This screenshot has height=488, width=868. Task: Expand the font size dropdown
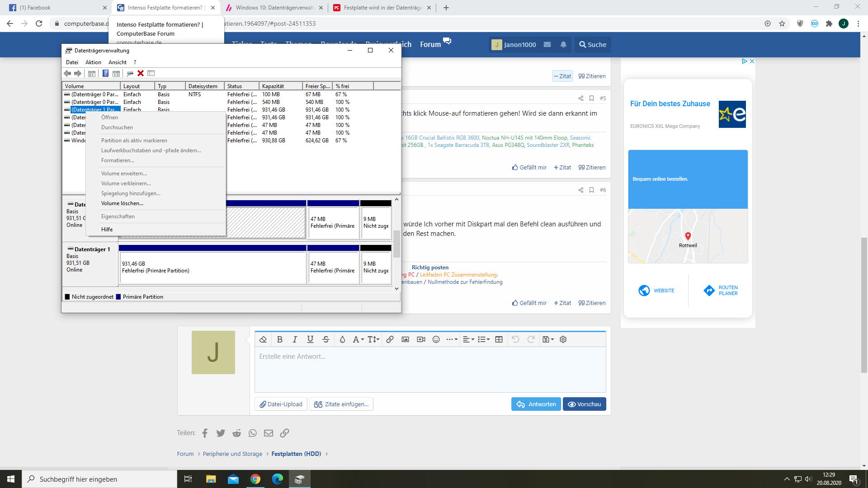pyautogui.click(x=373, y=339)
